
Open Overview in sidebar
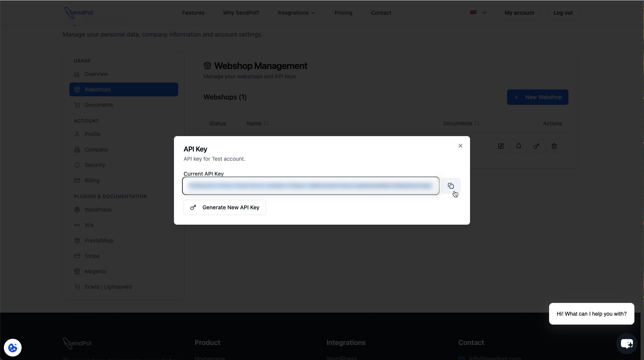click(x=123, y=74)
